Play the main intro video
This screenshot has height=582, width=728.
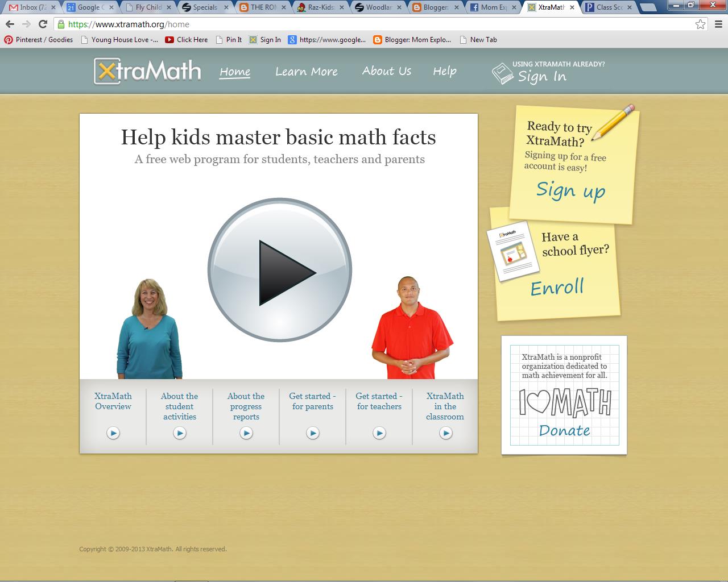coord(280,270)
